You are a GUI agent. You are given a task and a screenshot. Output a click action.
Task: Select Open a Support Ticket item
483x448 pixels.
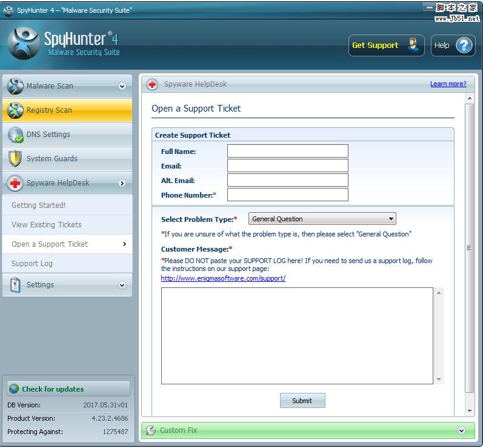coord(67,244)
